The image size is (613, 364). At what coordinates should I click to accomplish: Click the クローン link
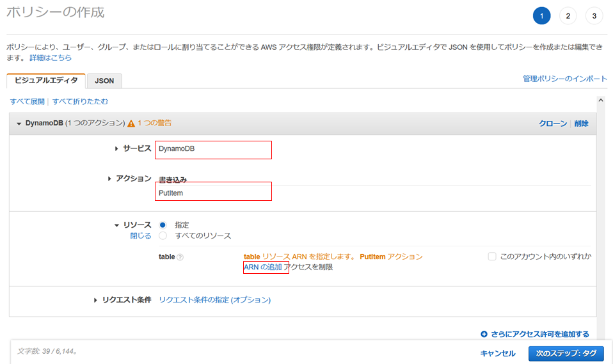click(553, 123)
